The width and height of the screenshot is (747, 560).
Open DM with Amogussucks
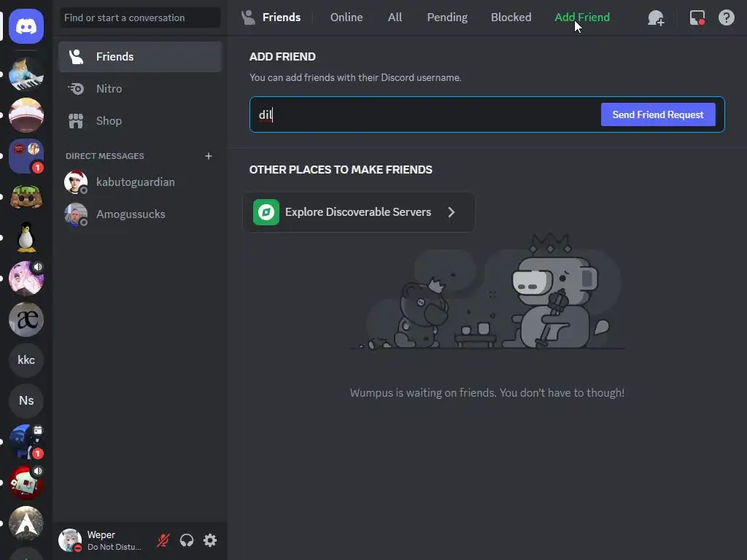(140, 214)
